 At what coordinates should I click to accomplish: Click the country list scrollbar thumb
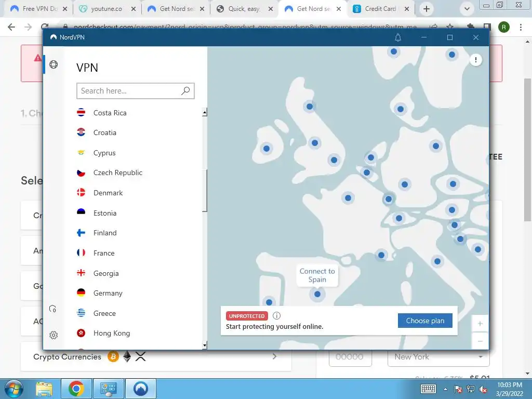[205, 190]
